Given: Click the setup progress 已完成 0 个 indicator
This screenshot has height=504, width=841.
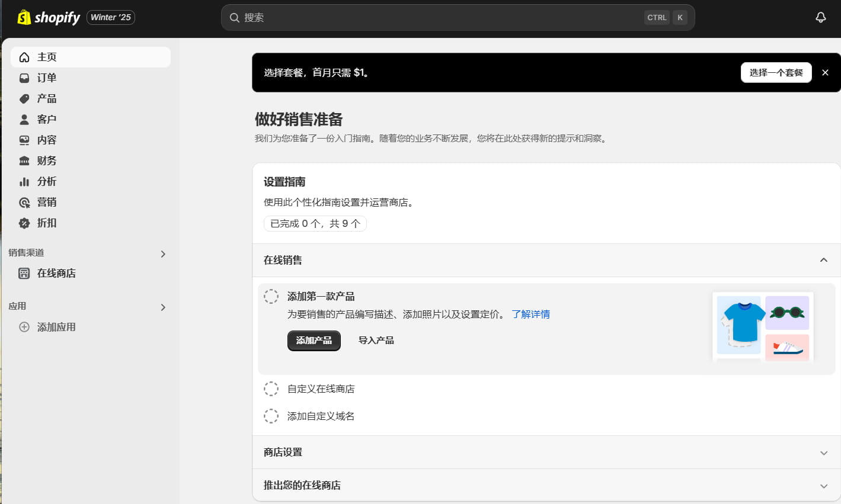Looking at the screenshot, I should [x=315, y=223].
